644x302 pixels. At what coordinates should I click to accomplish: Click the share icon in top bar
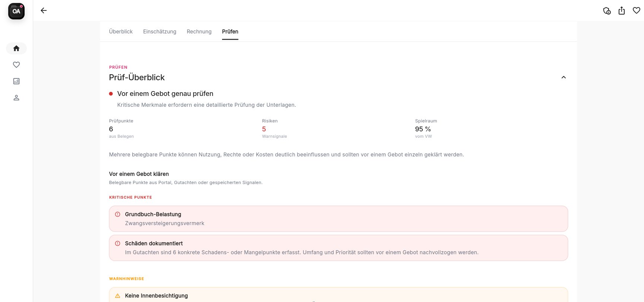coord(622,11)
